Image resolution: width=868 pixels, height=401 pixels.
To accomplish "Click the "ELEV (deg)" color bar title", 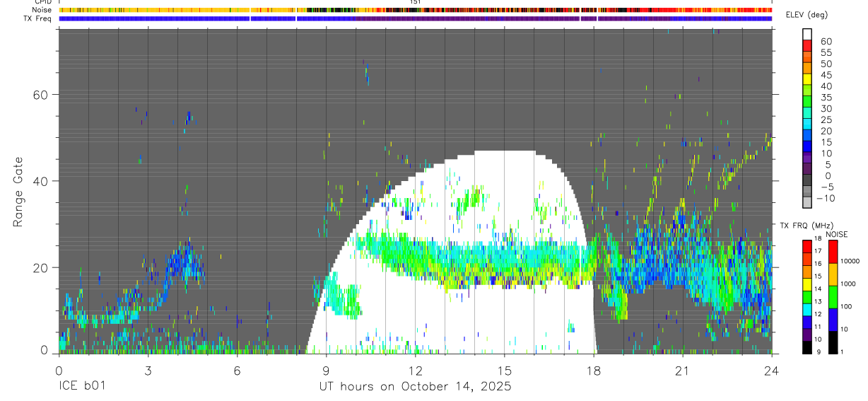I will click(807, 15).
